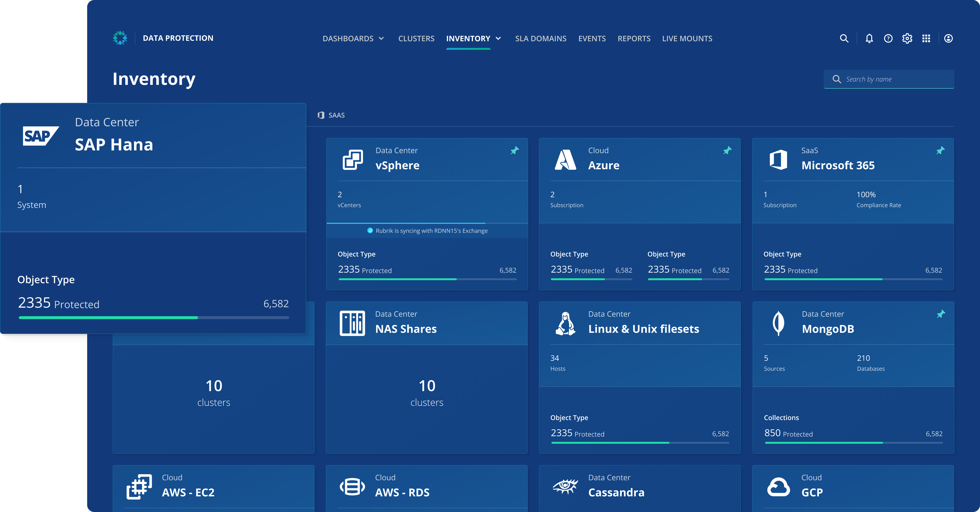This screenshot has height=512, width=980.
Task: Unpin the MongoDB card
Action: tap(941, 314)
